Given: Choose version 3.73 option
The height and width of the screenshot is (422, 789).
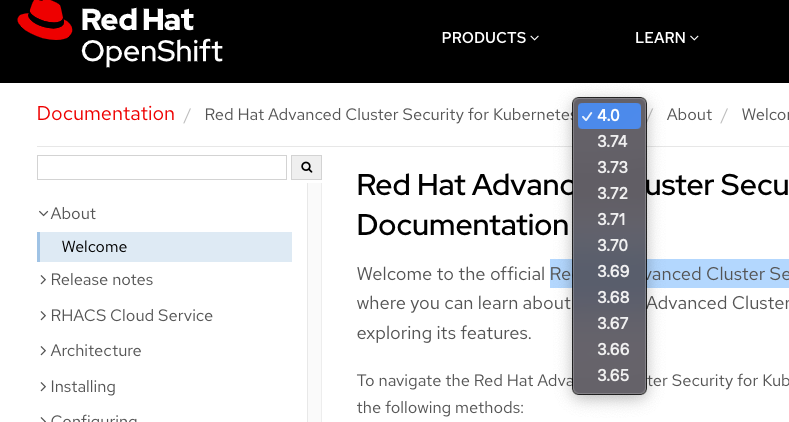Looking at the screenshot, I should click(x=612, y=167).
